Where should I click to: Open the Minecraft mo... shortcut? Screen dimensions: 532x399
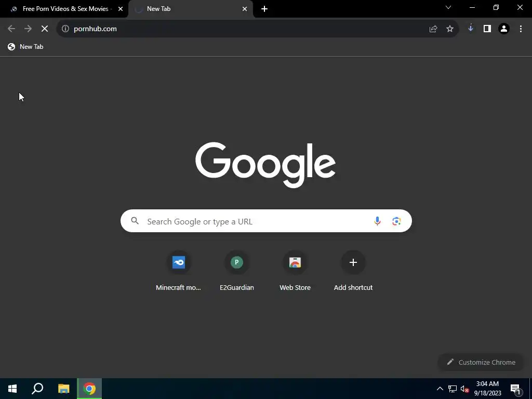(179, 271)
